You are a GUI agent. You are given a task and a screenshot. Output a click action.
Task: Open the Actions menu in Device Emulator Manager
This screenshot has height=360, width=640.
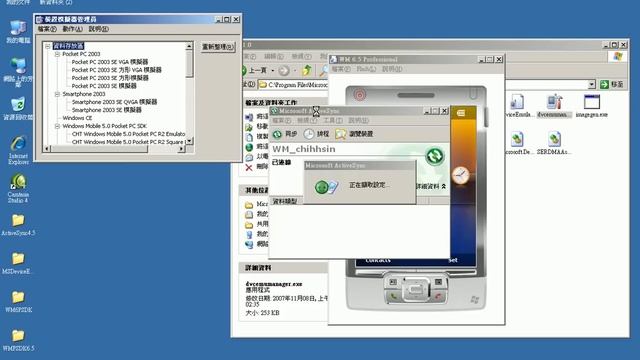[x=72, y=29]
